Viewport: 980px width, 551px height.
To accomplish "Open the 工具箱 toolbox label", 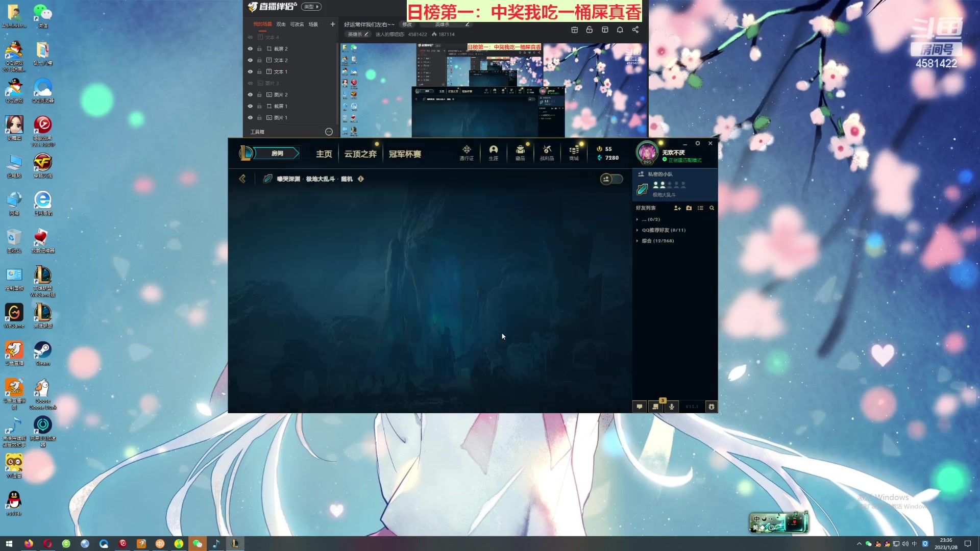I will [x=257, y=132].
